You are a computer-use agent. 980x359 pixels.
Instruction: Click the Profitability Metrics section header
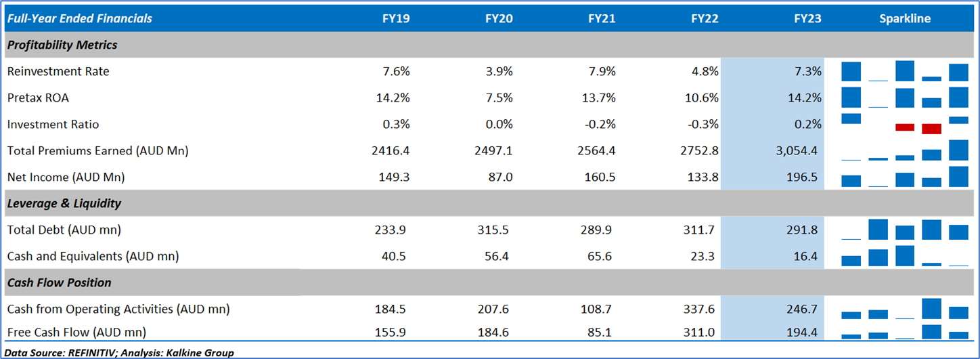[x=62, y=45]
